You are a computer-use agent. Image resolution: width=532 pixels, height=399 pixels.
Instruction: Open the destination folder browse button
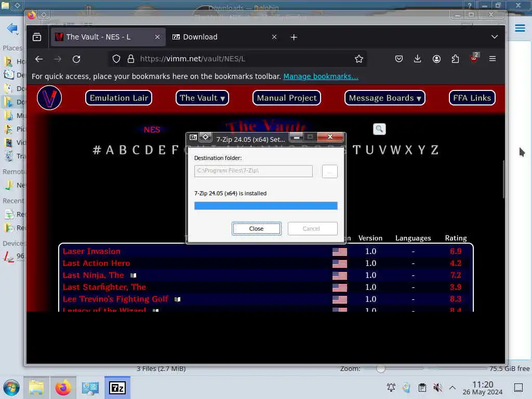(x=329, y=171)
